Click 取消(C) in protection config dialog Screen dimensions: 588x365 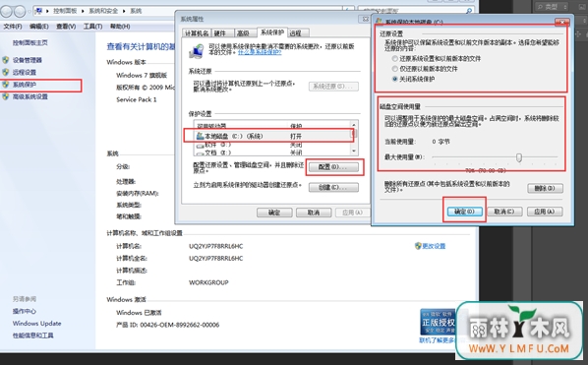504,212
